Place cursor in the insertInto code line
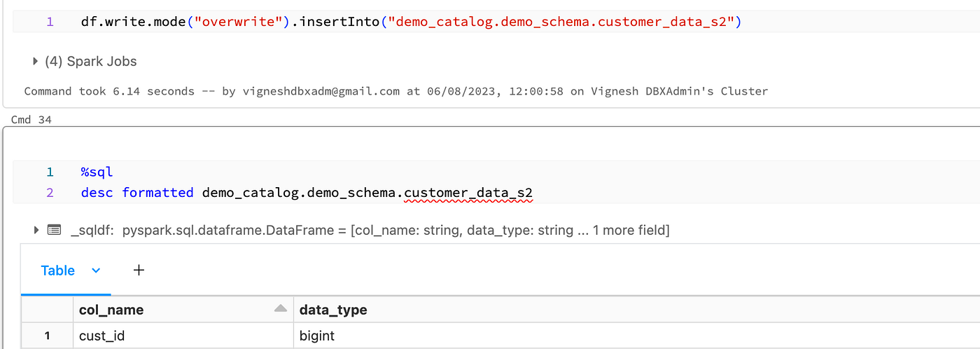 (411, 22)
